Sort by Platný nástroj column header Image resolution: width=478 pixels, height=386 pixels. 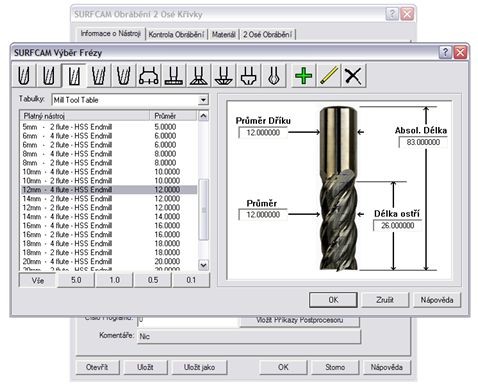85,116
